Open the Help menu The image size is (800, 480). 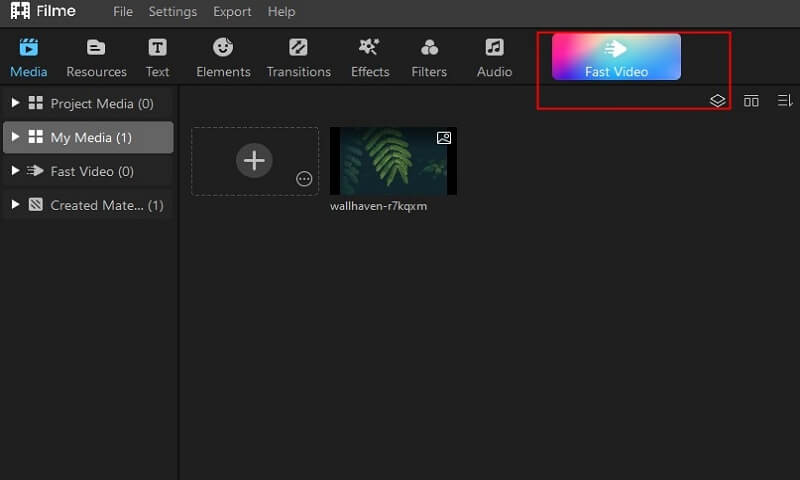pyautogui.click(x=281, y=11)
